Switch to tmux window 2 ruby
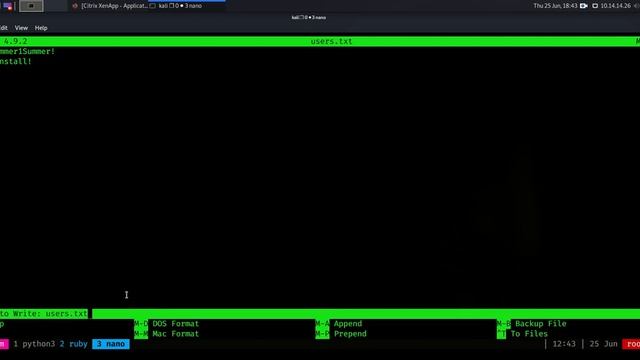 click(73, 344)
